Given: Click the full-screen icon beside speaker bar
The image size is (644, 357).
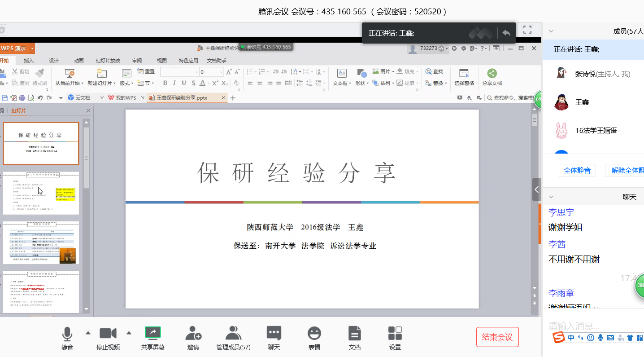Looking at the screenshot, I should (x=527, y=30).
